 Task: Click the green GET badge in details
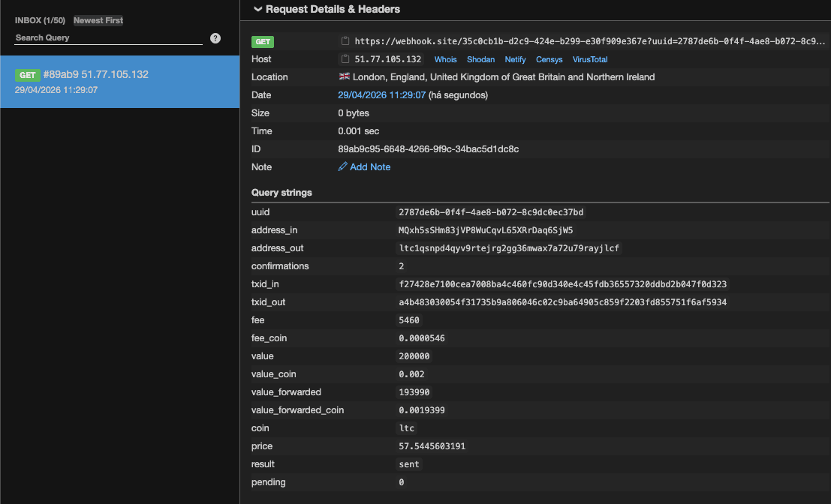point(262,41)
